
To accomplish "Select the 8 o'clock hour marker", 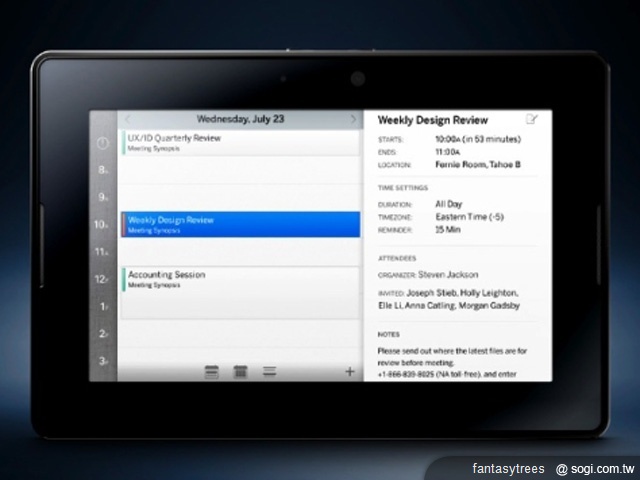I will [x=102, y=171].
